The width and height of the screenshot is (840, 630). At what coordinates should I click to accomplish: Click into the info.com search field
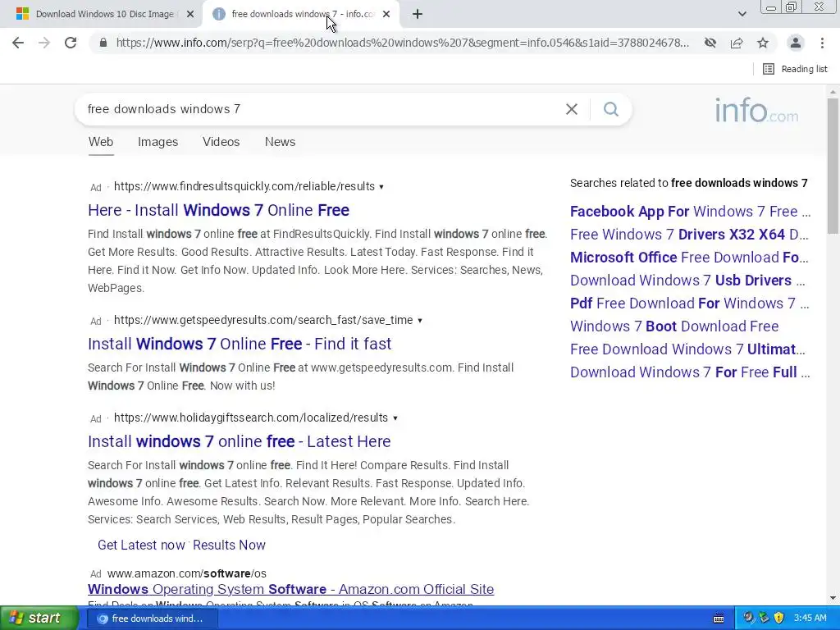tap(322, 109)
